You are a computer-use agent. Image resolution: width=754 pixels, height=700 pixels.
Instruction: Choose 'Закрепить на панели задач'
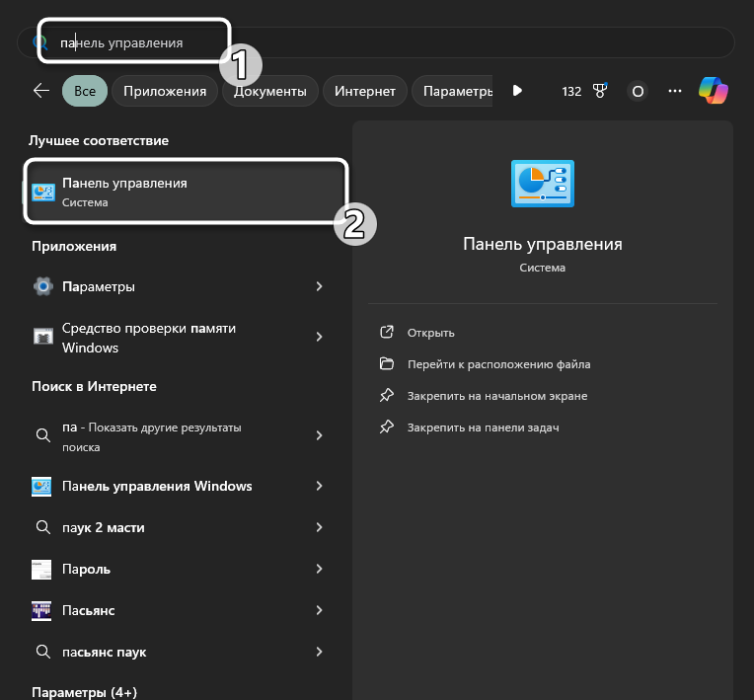(x=483, y=428)
